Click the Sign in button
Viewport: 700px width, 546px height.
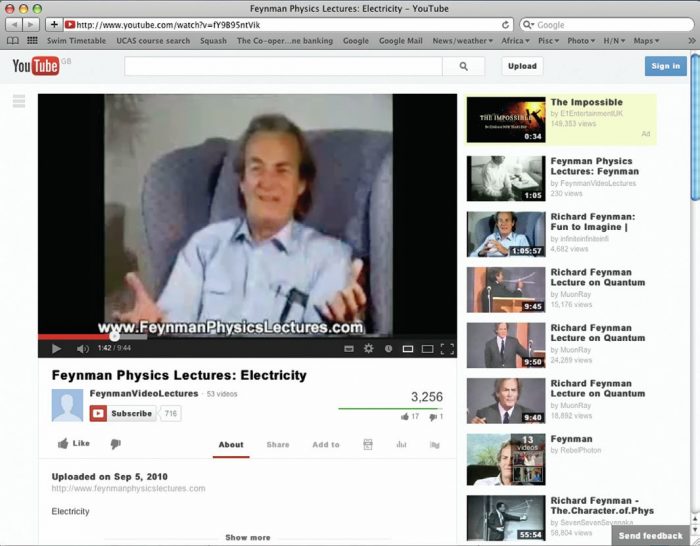pos(666,66)
